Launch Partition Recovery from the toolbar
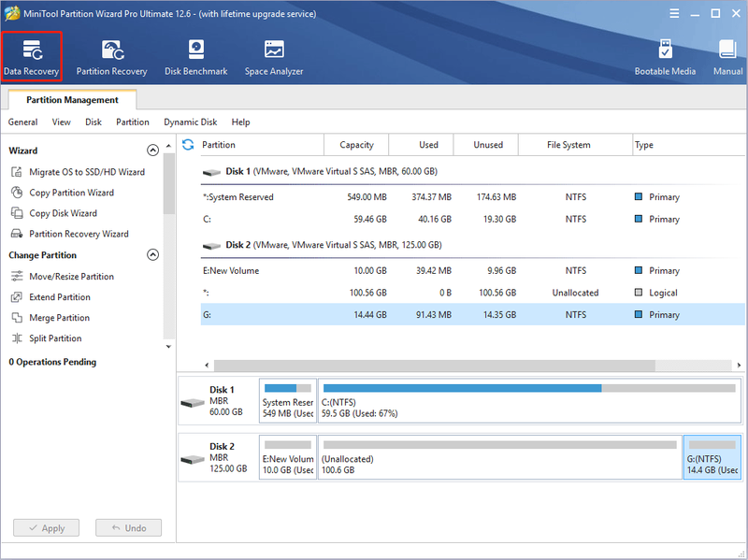 point(111,58)
